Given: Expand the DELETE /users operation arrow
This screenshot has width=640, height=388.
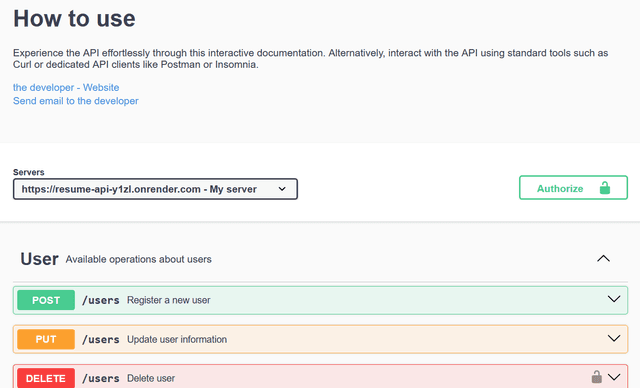Looking at the screenshot, I should 614,377.
